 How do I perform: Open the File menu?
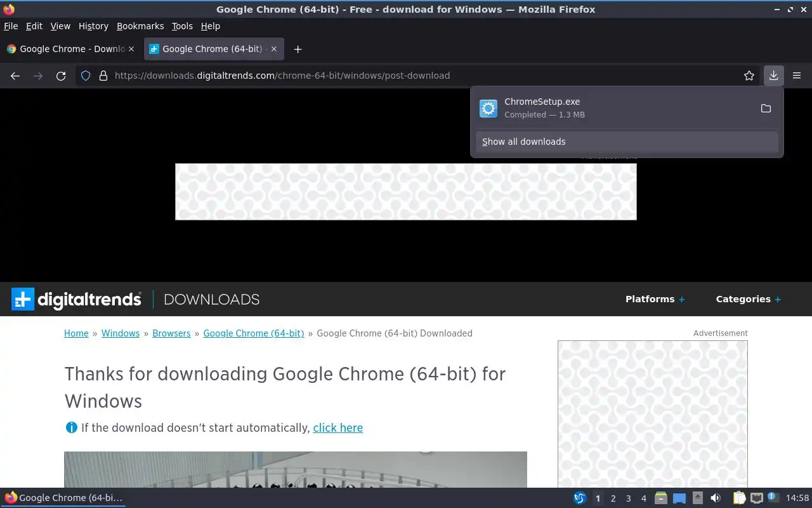tap(11, 26)
